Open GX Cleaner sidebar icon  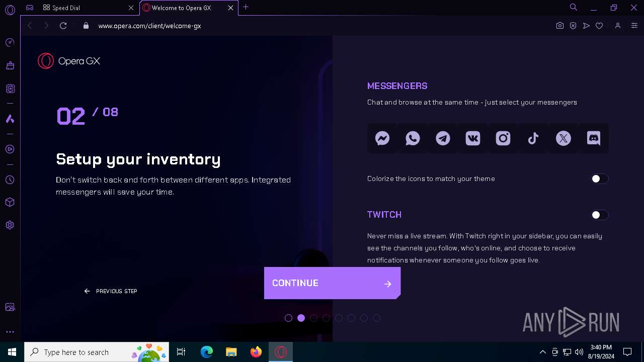[10, 65]
